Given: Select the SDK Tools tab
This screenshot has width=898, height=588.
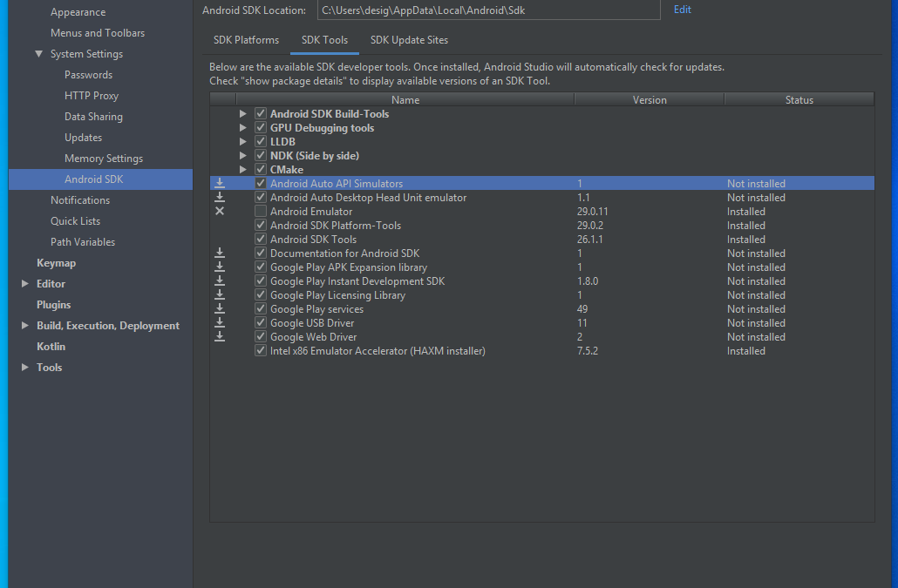Looking at the screenshot, I should (324, 40).
